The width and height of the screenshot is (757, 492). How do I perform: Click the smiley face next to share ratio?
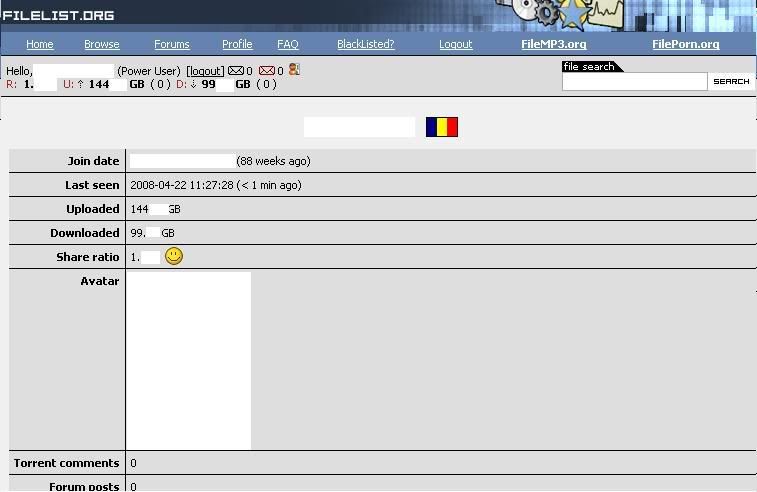pos(174,256)
